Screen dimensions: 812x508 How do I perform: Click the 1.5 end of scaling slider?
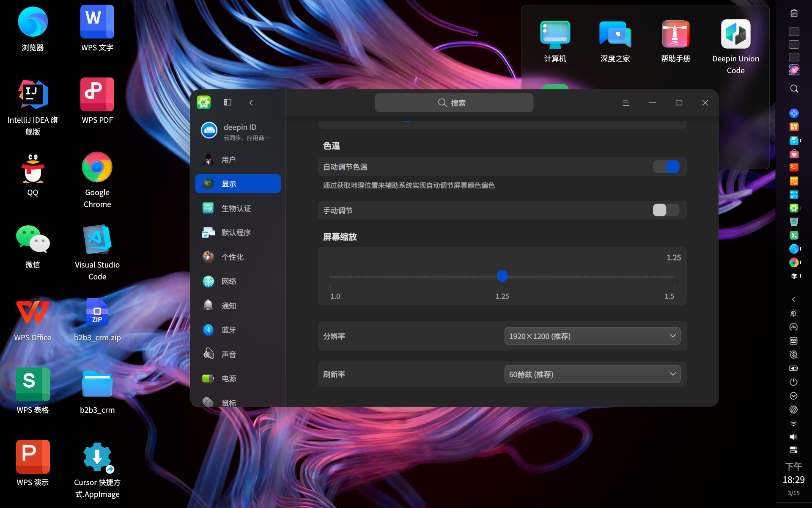coord(669,296)
